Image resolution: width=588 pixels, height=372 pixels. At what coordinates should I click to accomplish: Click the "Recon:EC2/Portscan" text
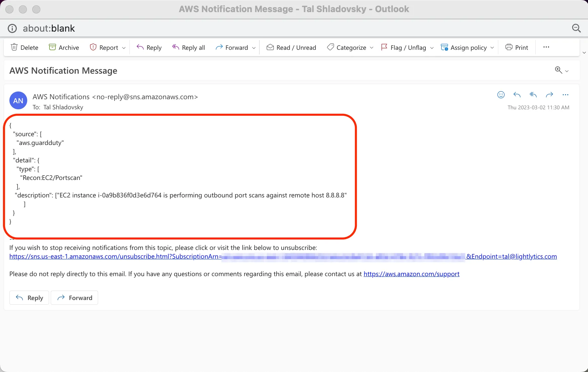[x=51, y=178]
